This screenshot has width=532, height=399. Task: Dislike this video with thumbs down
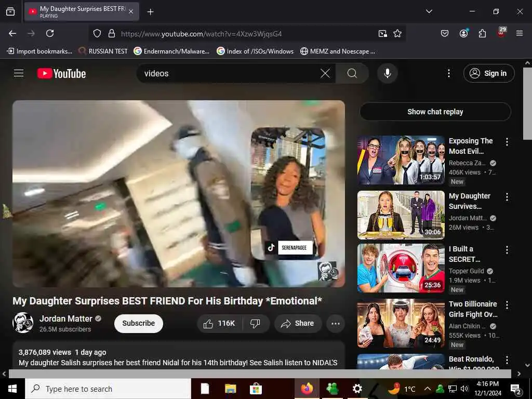coord(256,324)
